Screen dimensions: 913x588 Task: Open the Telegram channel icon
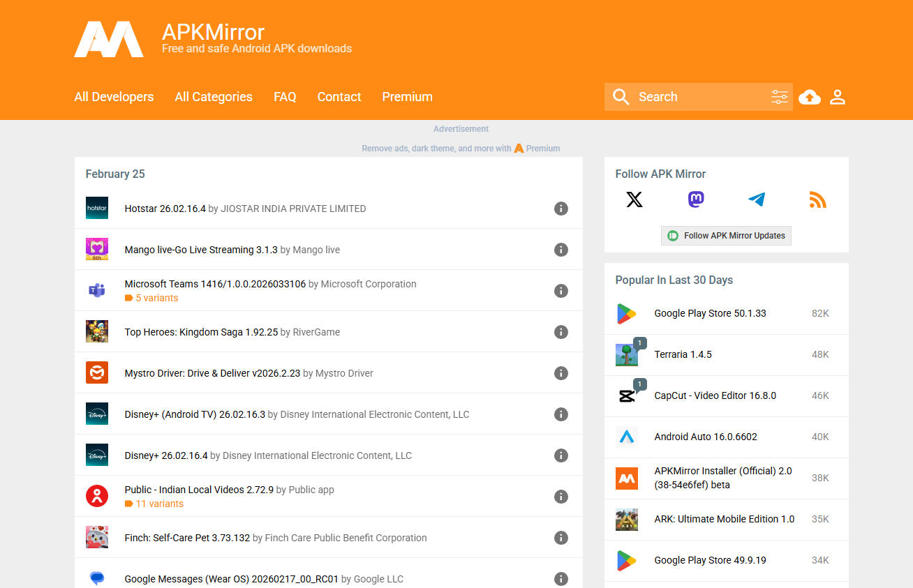757,200
